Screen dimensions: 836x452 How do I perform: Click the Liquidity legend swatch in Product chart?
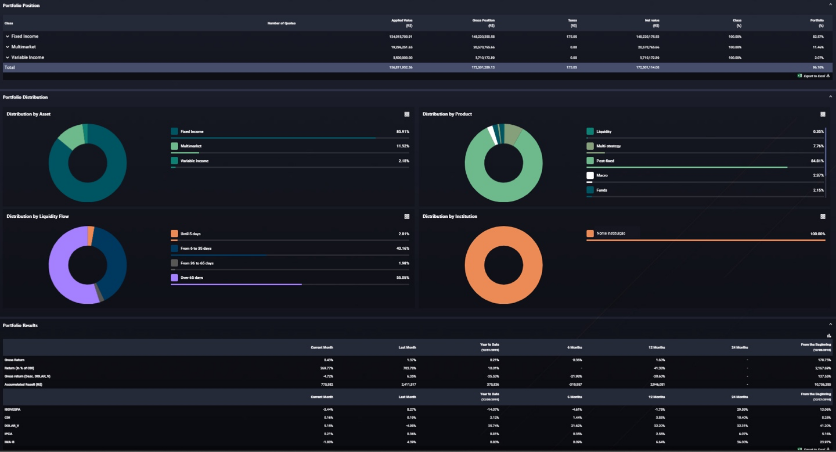pyautogui.click(x=590, y=131)
